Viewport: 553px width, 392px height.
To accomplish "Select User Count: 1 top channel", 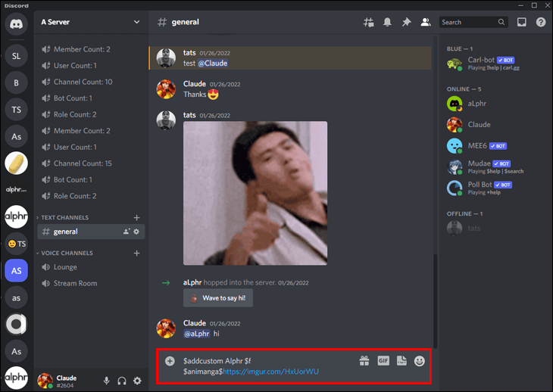I will click(91, 66).
